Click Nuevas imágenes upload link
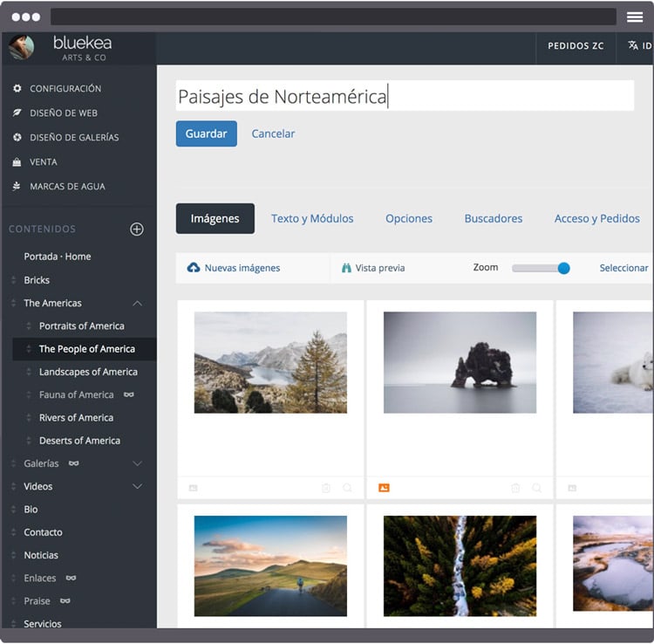This screenshot has height=644, width=654. coord(242,268)
